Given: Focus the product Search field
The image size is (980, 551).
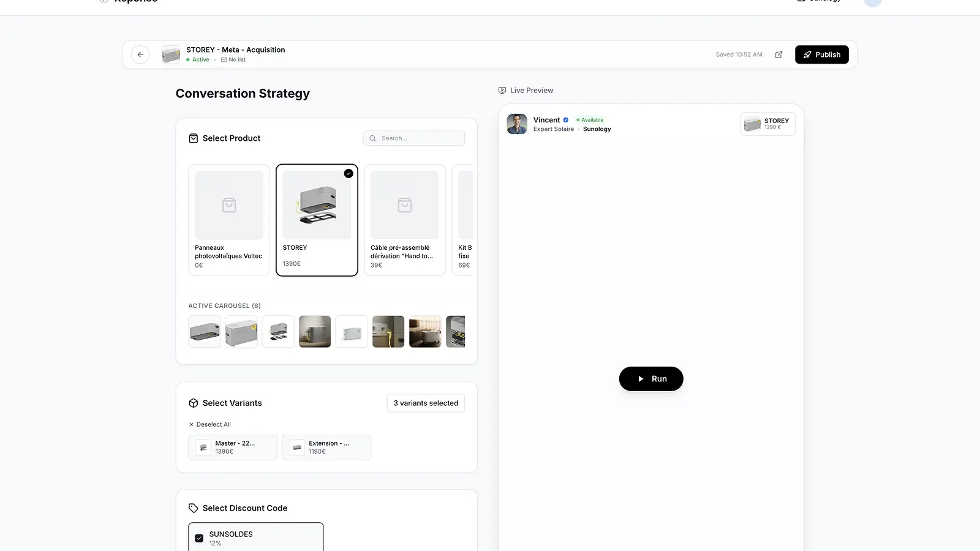Looking at the screenshot, I should (x=414, y=138).
